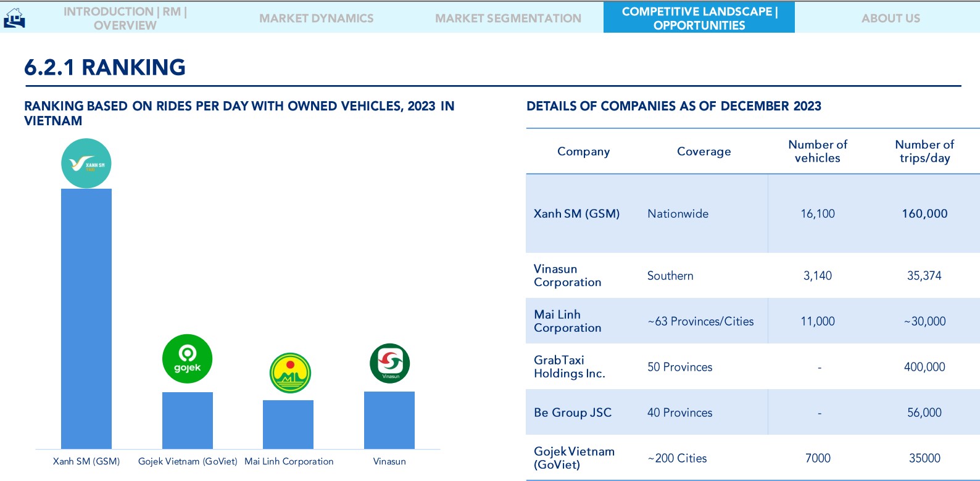
Task: Click 'Gojek Vietnam (GoViet)' table cell
Action: click(574, 458)
